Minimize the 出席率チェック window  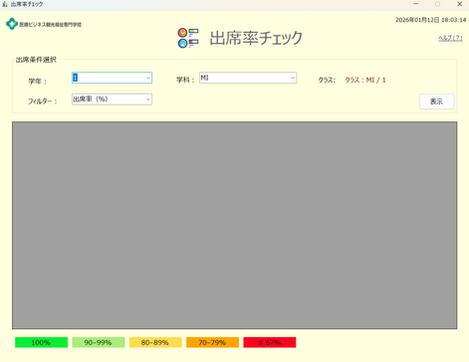(x=416, y=4)
